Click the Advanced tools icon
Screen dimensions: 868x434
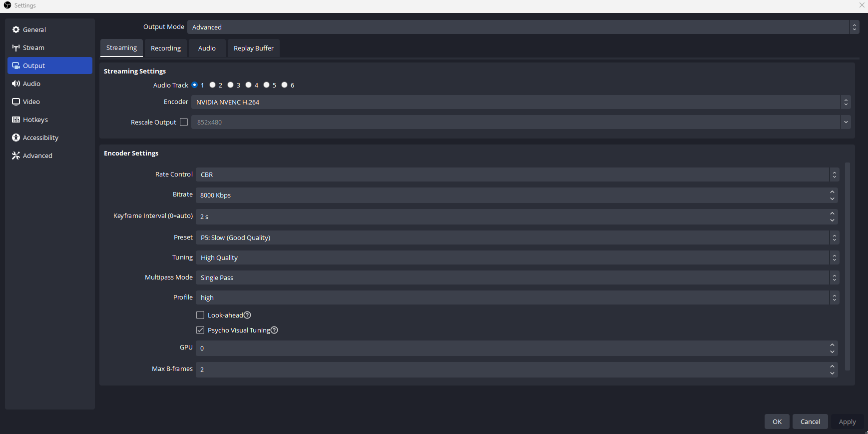click(16, 155)
